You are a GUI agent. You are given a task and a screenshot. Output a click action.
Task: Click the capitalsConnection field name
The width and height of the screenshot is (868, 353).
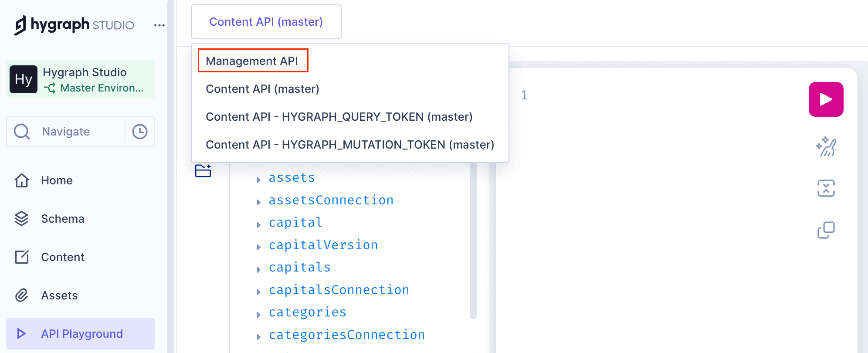click(339, 290)
